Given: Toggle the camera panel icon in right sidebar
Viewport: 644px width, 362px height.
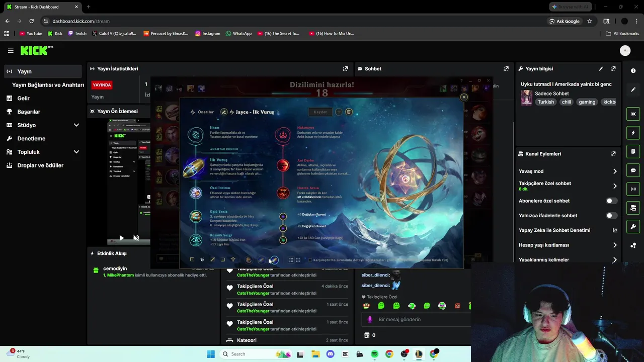Looking at the screenshot, I should pyautogui.click(x=633, y=208).
